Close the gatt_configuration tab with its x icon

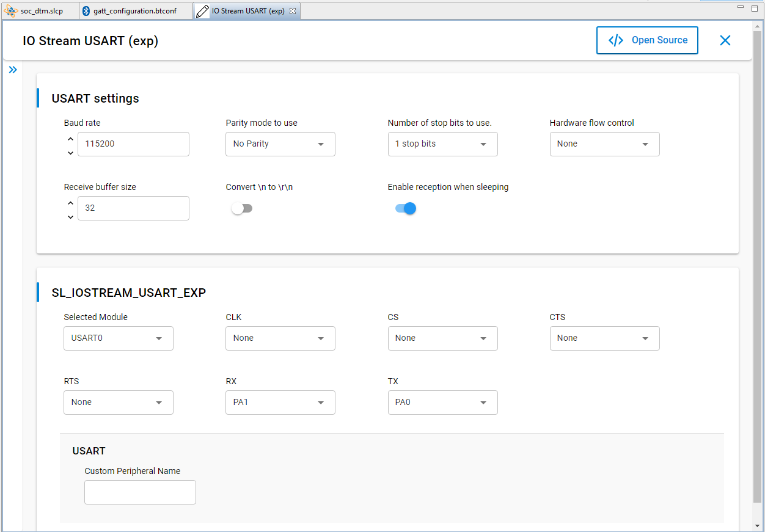click(x=186, y=10)
